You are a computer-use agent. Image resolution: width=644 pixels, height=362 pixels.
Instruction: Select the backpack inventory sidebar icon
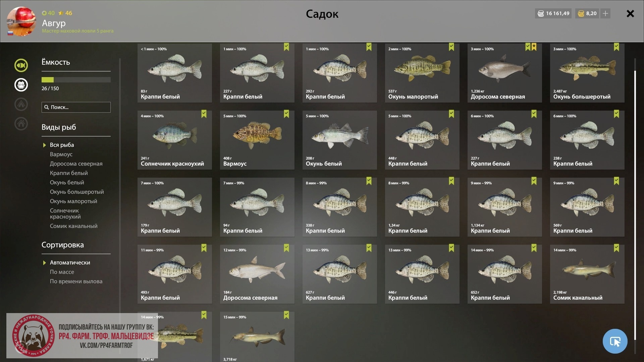pyautogui.click(x=21, y=85)
